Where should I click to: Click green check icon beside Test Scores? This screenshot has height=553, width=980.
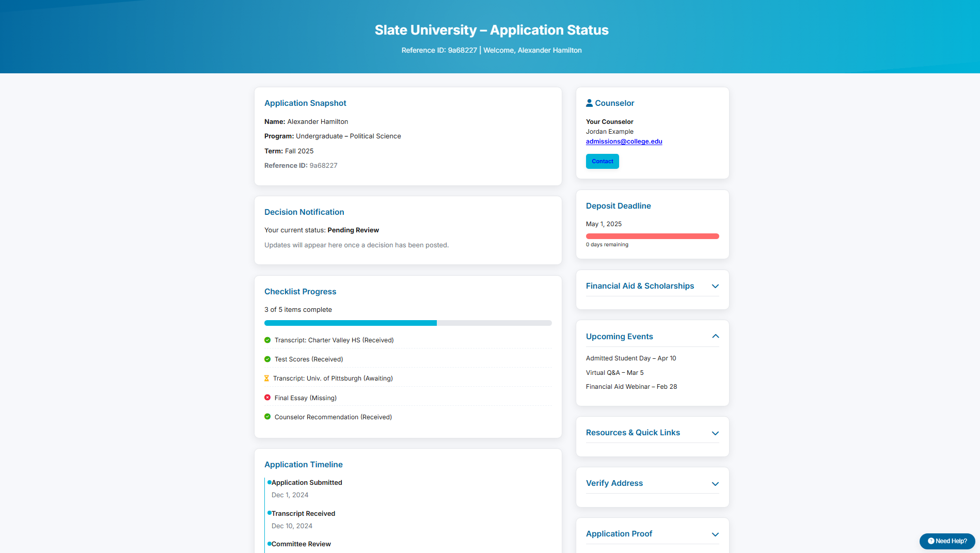[267, 359]
